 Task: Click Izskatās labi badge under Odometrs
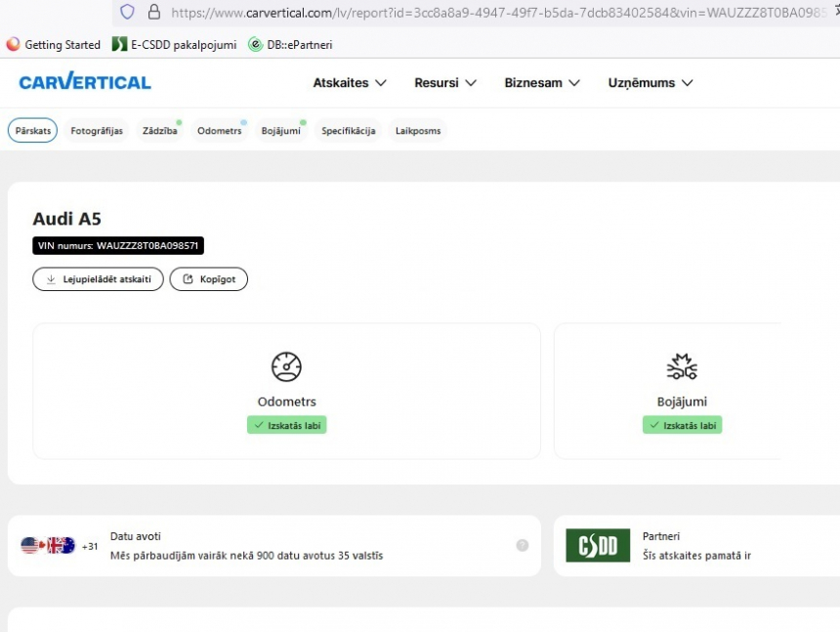point(286,425)
